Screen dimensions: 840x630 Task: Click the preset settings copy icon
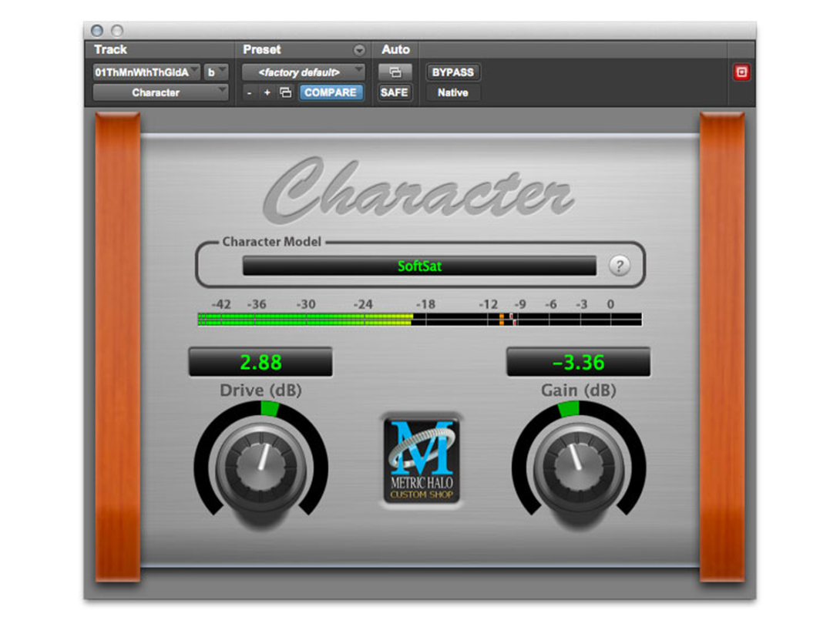286,92
